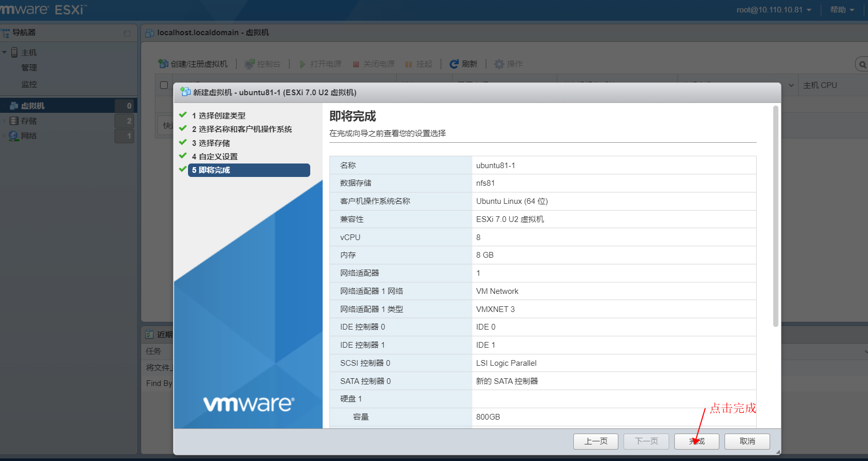The image size is (868, 461).
Task: Select wizard step 4 自定义设置
Action: coord(214,156)
